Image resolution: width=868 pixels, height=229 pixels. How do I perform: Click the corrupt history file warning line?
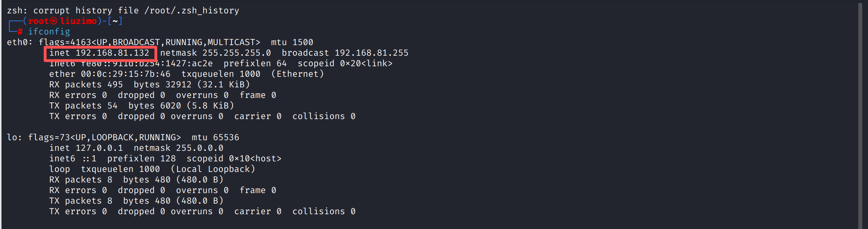123,11
